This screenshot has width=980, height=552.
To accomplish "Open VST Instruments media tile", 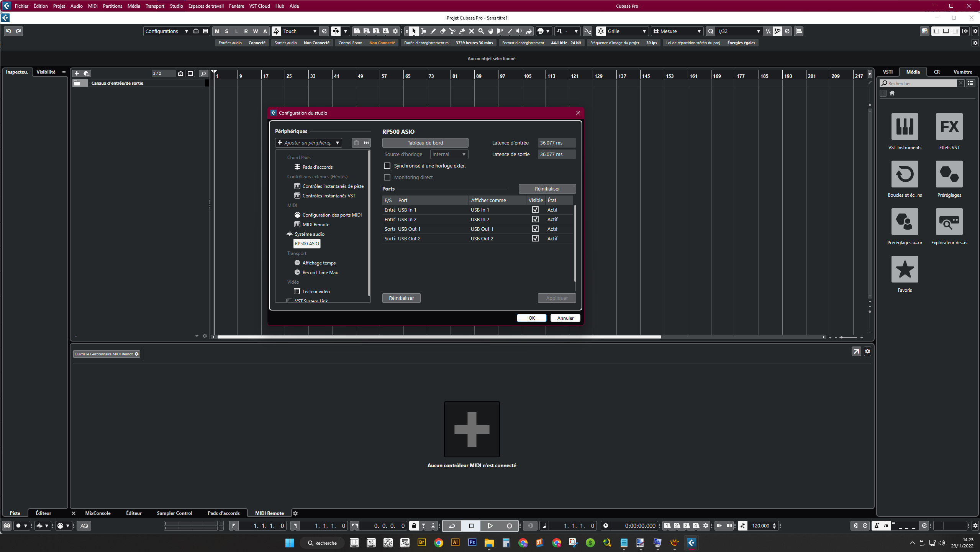I will point(905,127).
